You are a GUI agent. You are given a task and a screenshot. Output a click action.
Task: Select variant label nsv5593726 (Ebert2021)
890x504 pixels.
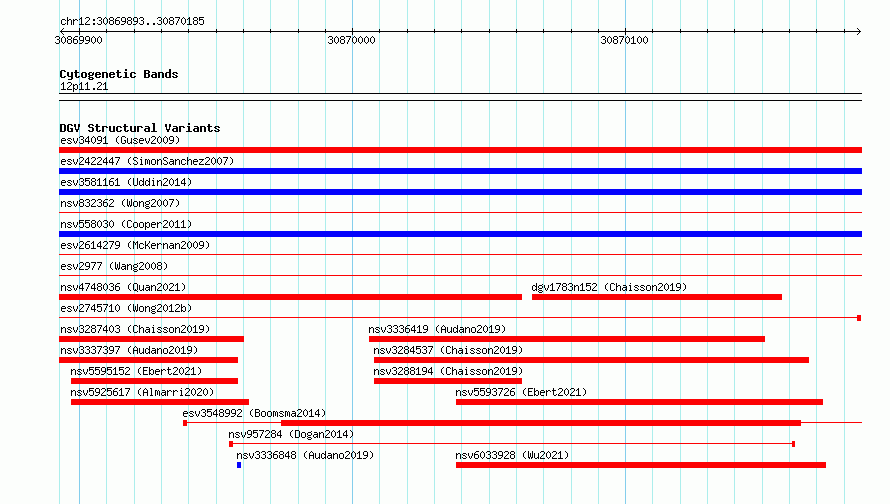(521, 392)
